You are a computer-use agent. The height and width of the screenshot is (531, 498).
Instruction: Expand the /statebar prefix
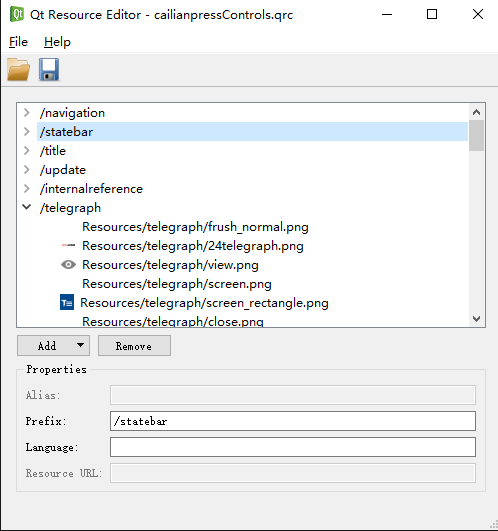27,131
